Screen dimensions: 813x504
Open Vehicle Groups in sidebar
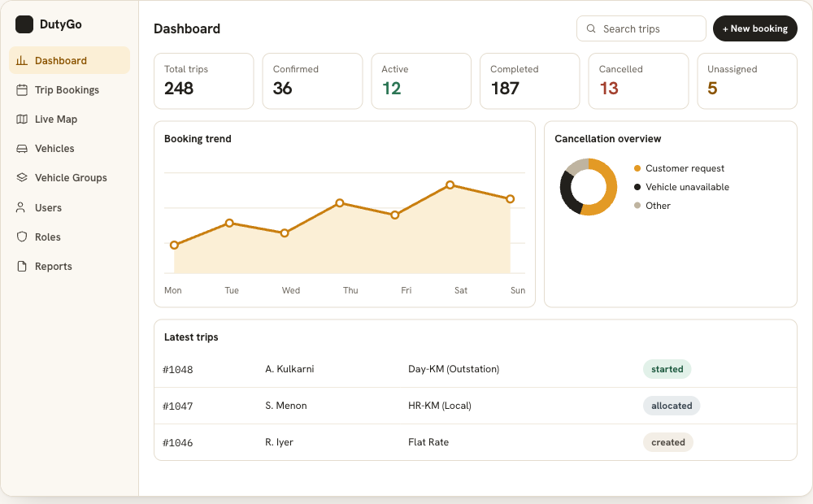(x=69, y=178)
